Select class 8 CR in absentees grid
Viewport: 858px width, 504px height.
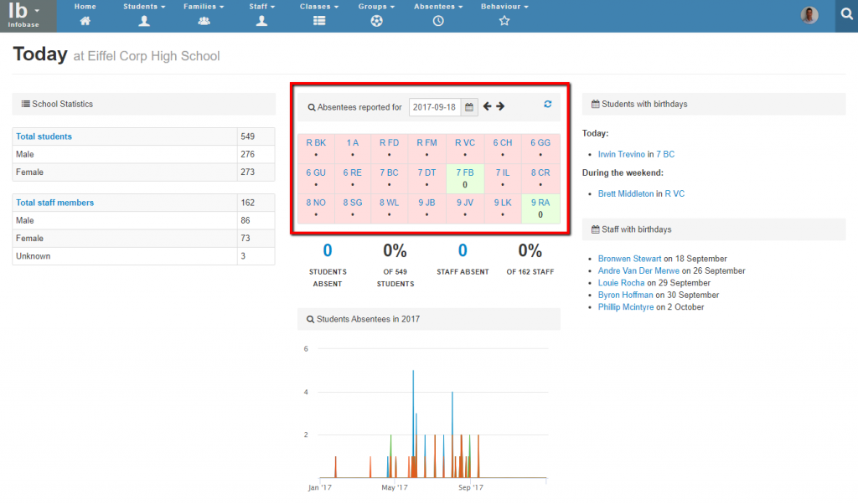click(x=540, y=172)
